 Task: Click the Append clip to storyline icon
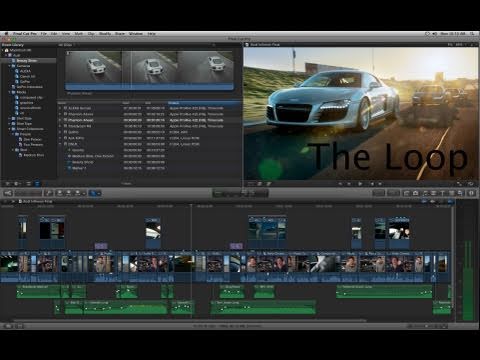77,193
